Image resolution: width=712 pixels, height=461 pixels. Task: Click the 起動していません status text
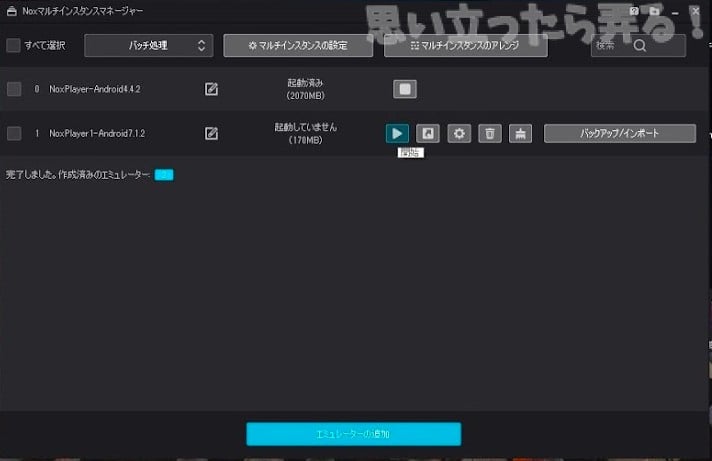(x=306, y=128)
